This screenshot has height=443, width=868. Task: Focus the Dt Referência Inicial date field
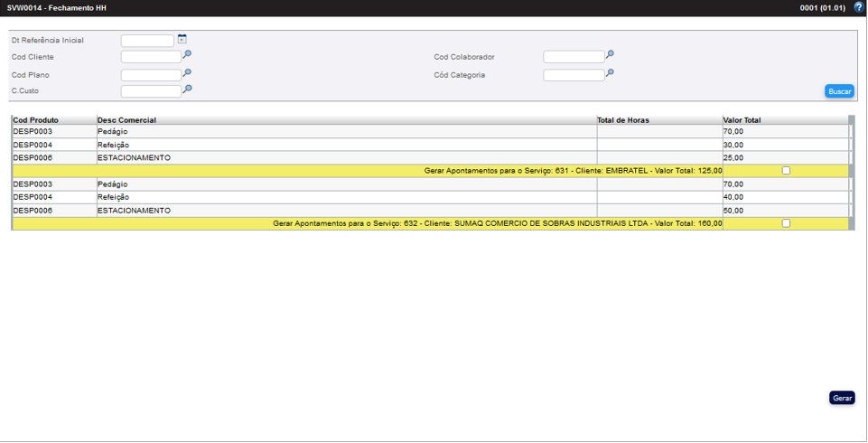[147, 41]
